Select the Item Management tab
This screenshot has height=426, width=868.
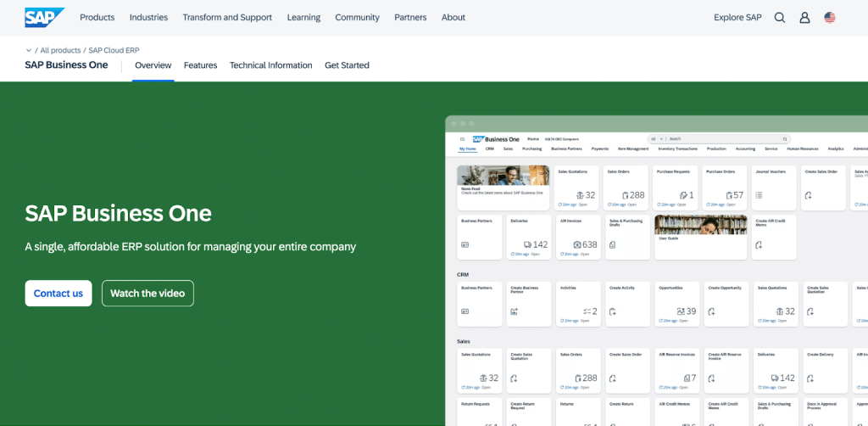pos(633,149)
